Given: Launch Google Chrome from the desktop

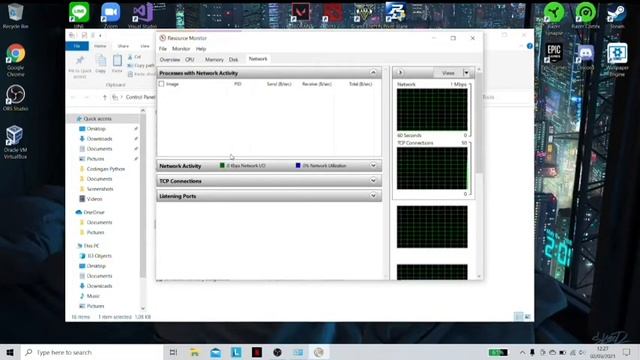Looking at the screenshot, I should [x=16, y=60].
